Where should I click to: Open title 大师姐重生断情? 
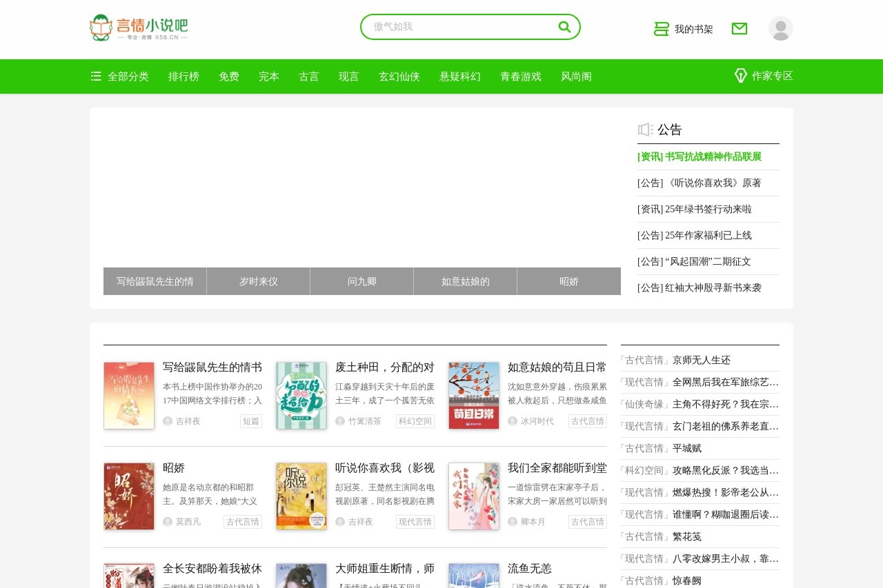385,569
